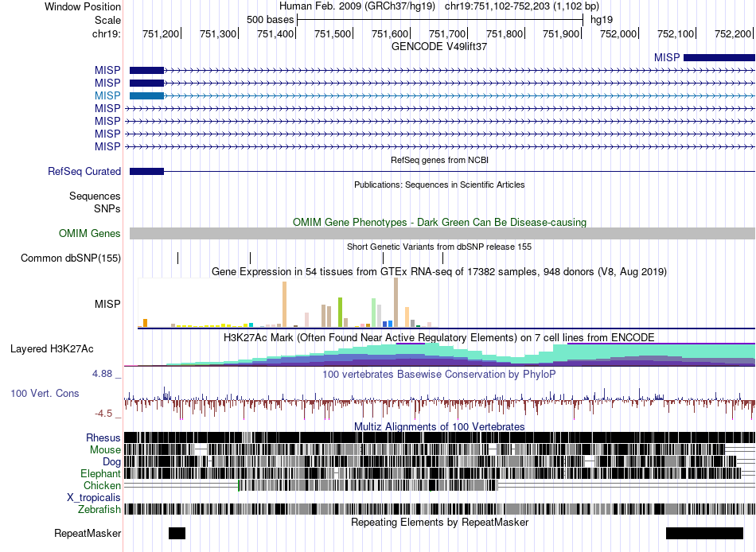Click the hg19 text beside scale bar
756x552 pixels.
tap(602, 20)
